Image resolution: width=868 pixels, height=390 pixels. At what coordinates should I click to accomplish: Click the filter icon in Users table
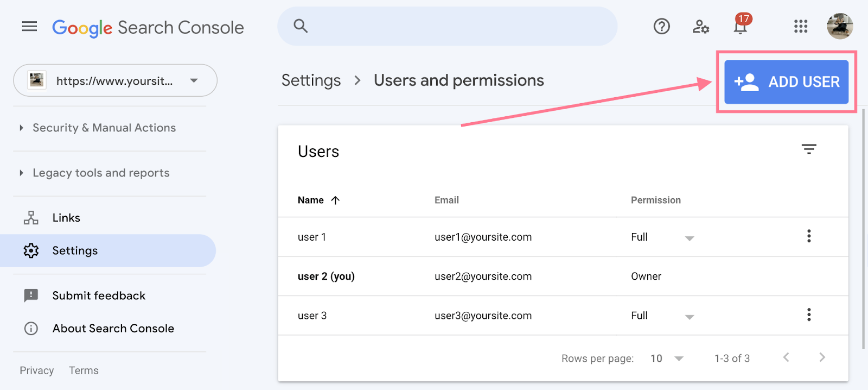pos(808,149)
